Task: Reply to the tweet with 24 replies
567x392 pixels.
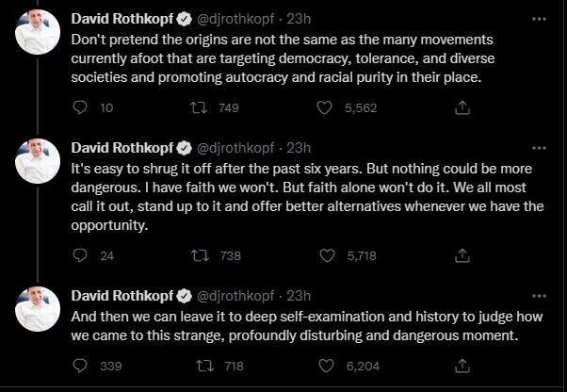Action: click(x=79, y=255)
